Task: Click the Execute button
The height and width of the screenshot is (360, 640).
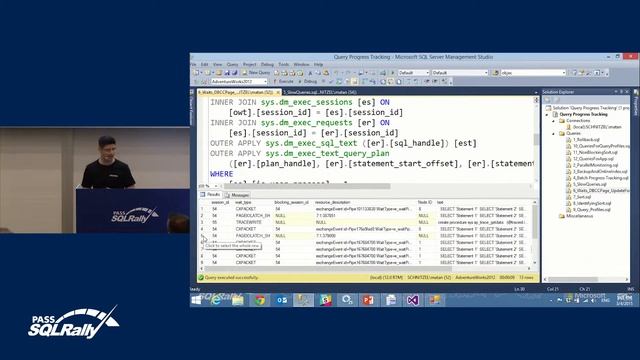Action: pyautogui.click(x=283, y=82)
